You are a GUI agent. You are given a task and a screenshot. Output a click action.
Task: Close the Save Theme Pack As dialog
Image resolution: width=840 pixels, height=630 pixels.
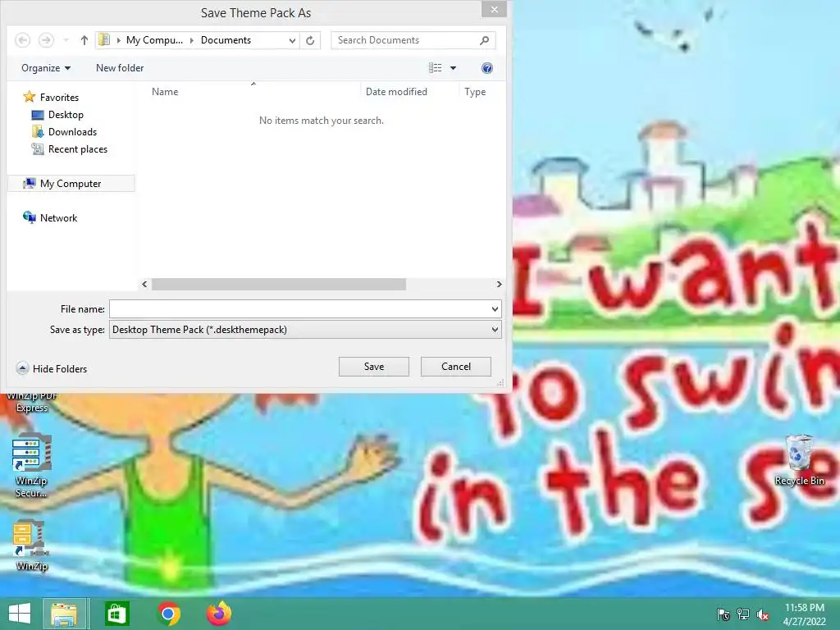coord(494,9)
